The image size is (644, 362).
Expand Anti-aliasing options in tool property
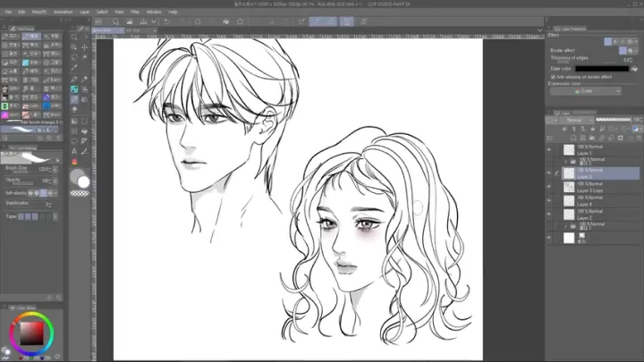pyautogui.click(x=55, y=193)
